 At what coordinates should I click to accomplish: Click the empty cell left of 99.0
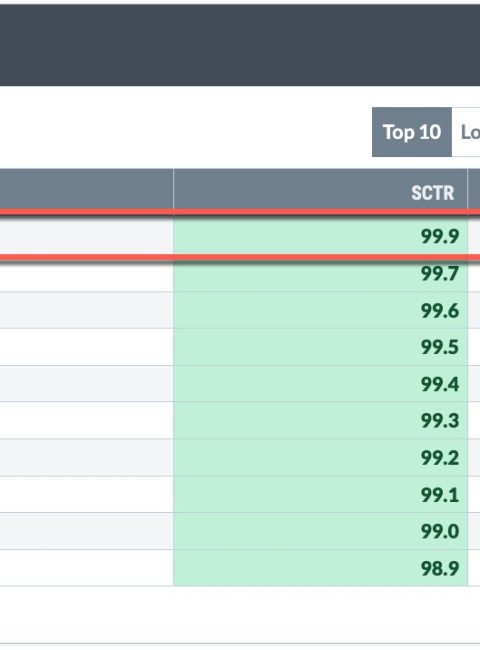(x=87, y=531)
